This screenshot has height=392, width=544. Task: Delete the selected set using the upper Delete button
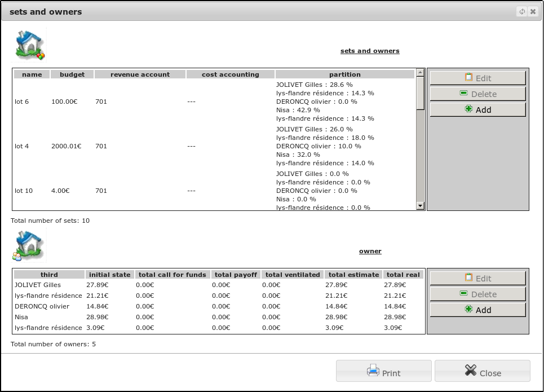477,94
